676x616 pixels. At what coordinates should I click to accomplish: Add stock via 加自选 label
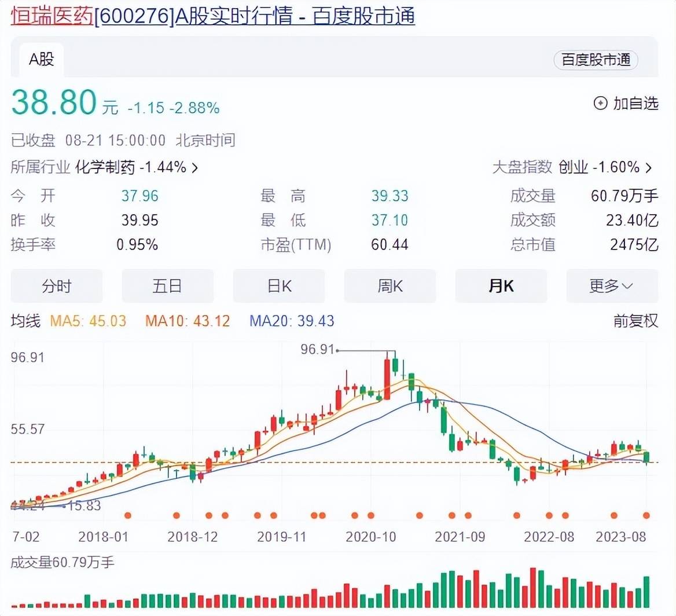(636, 104)
